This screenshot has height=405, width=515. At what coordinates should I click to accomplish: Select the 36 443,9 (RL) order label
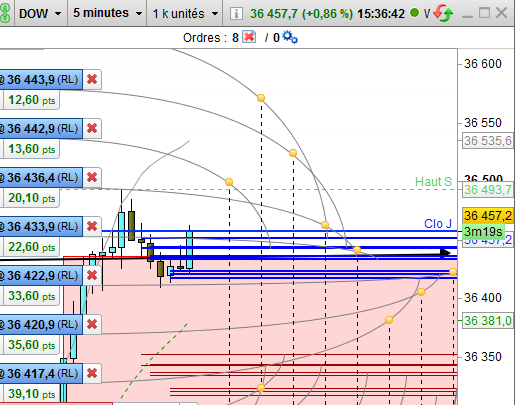[41, 80]
